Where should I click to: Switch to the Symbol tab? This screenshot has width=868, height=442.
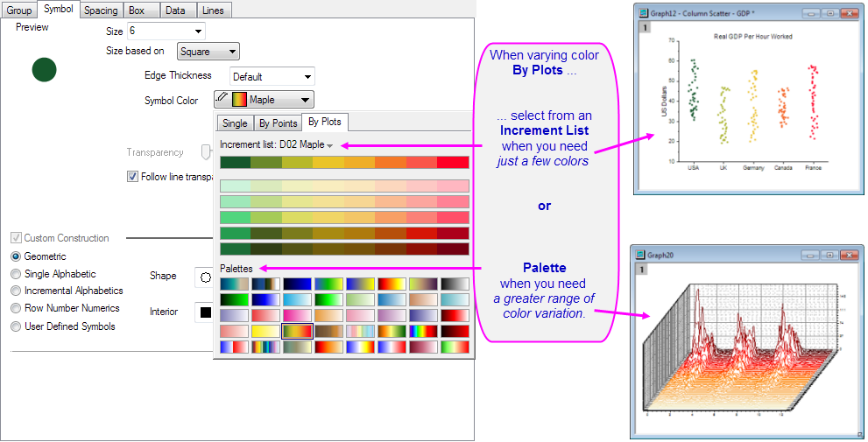pos(58,9)
